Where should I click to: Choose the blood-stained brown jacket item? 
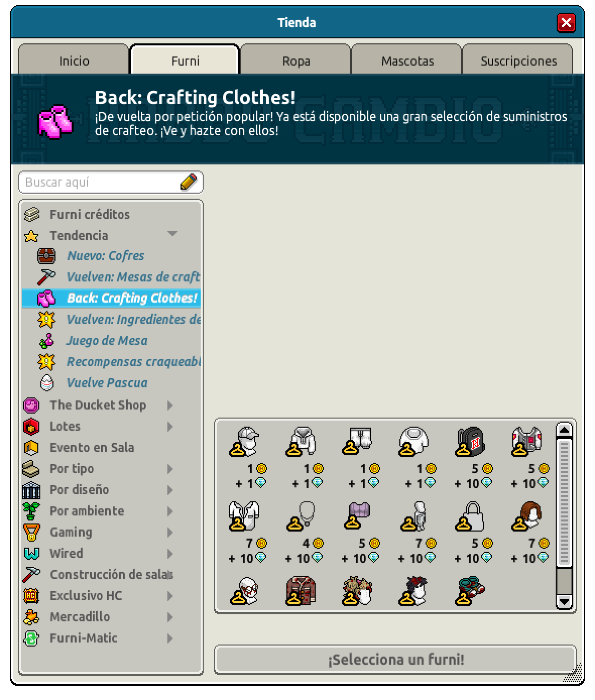click(x=301, y=591)
